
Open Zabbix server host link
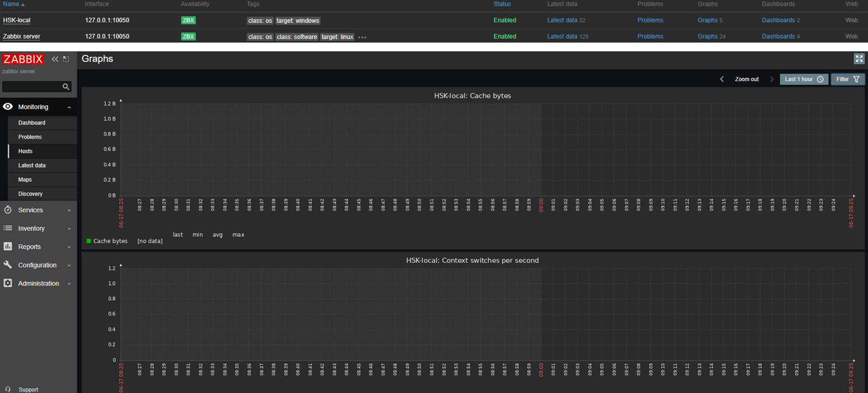click(22, 37)
